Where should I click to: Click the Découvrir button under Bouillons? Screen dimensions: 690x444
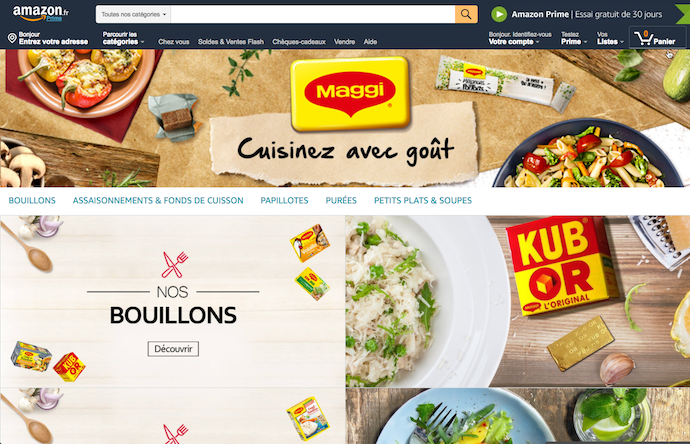tap(173, 349)
